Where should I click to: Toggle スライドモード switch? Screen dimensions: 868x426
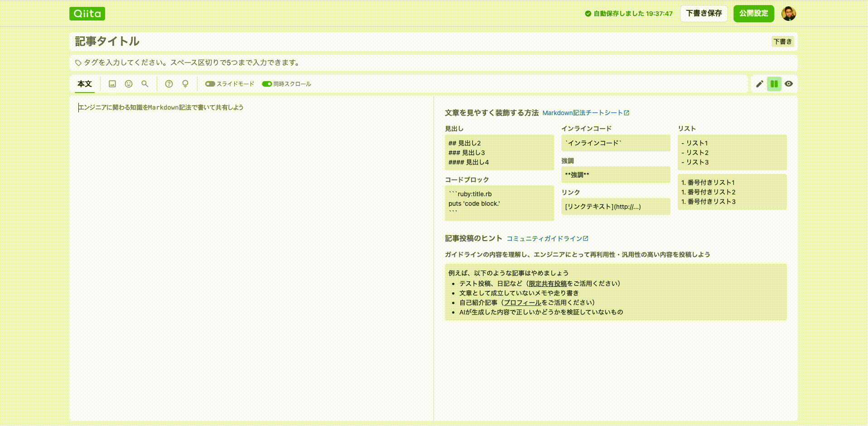point(210,84)
